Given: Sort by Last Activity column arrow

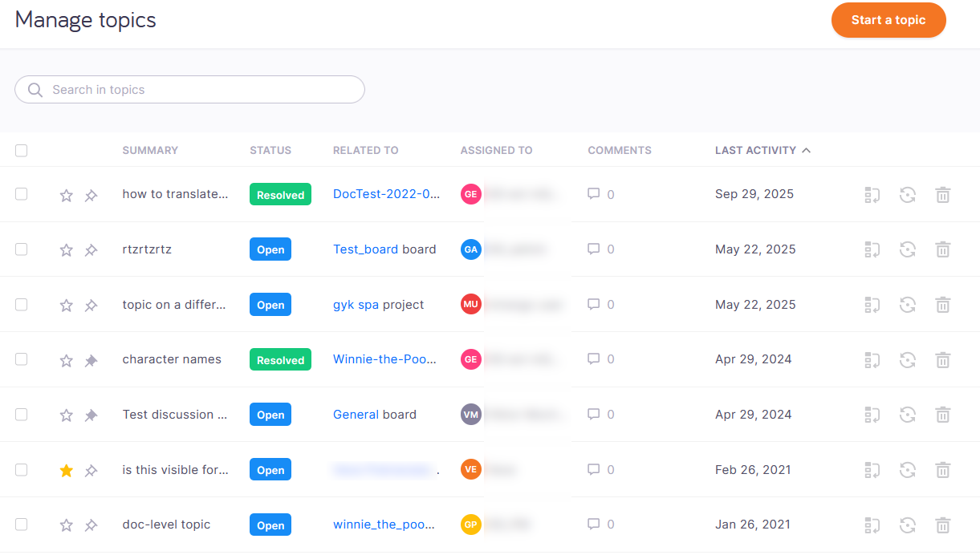Looking at the screenshot, I should (x=806, y=150).
